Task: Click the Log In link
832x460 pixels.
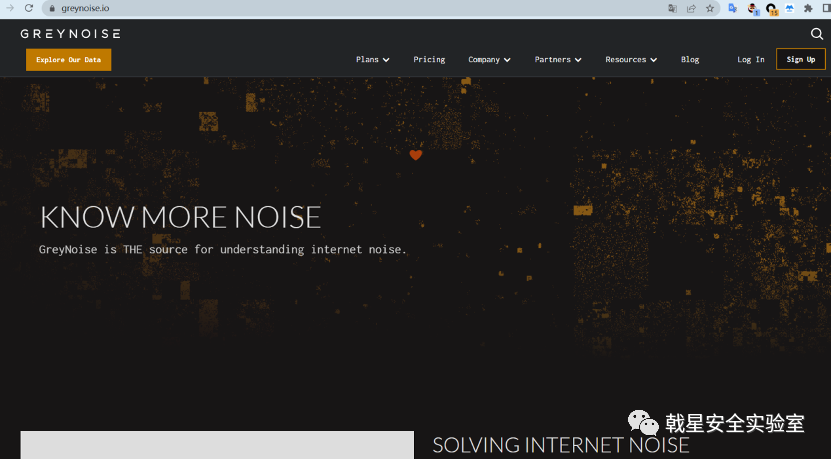Action: coord(751,60)
